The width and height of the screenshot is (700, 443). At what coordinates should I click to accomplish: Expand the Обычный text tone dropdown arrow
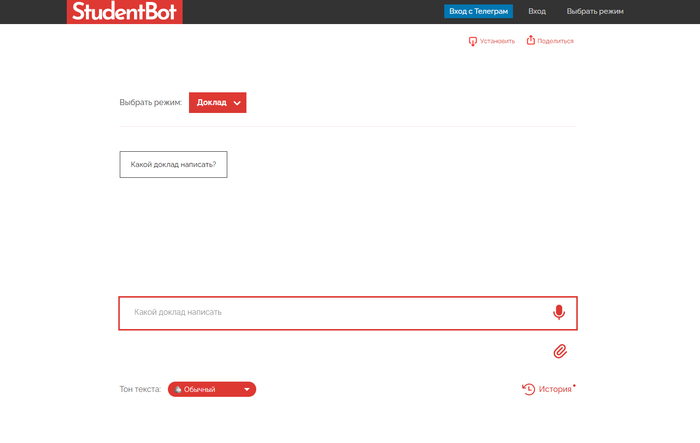click(x=246, y=389)
